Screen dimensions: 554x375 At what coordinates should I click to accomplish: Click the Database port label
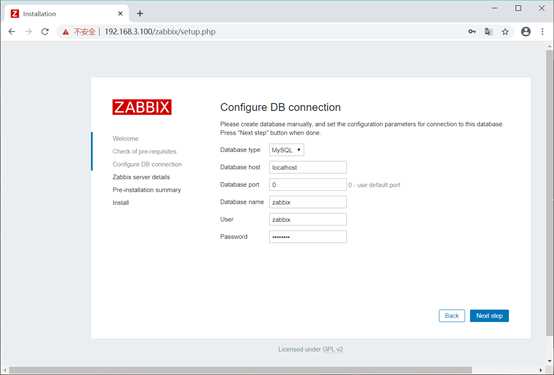(240, 184)
